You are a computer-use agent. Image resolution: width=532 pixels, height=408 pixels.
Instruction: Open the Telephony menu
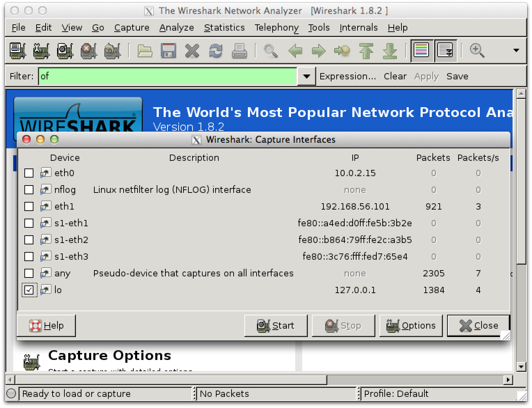click(276, 28)
